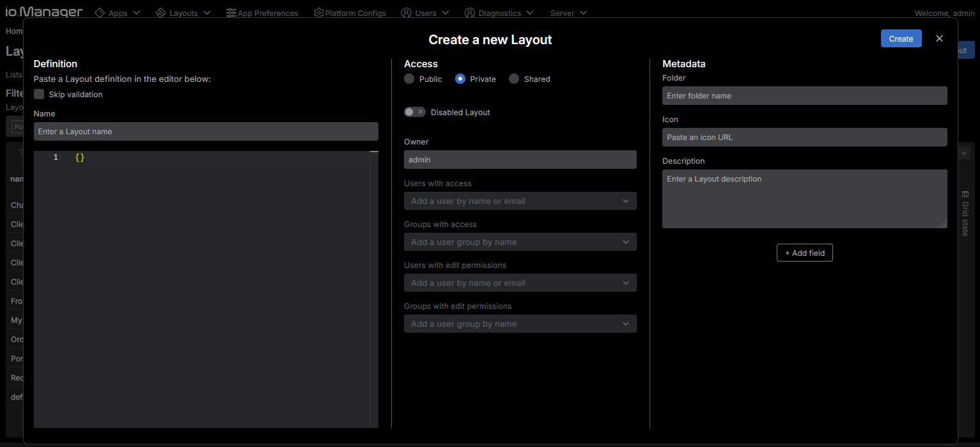Viewport: 980px width, 447px height.
Task: Expand the Layouts menu chevron
Action: click(x=206, y=13)
